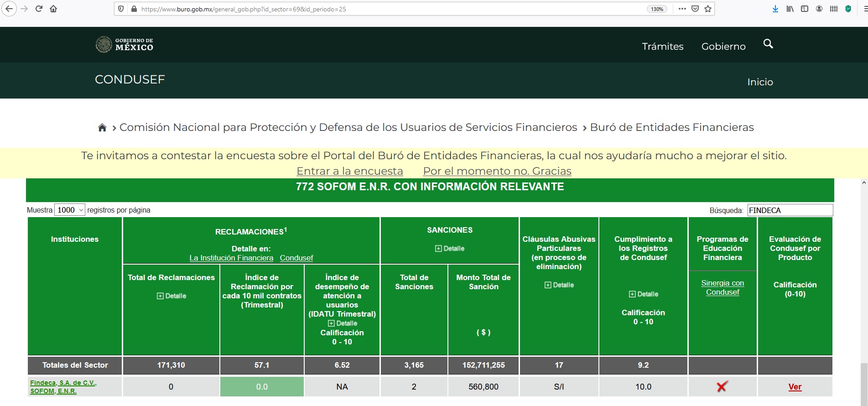Expand Detalle under Sanciones
This screenshot has width=868, height=406.
click(x=450, y=249)
